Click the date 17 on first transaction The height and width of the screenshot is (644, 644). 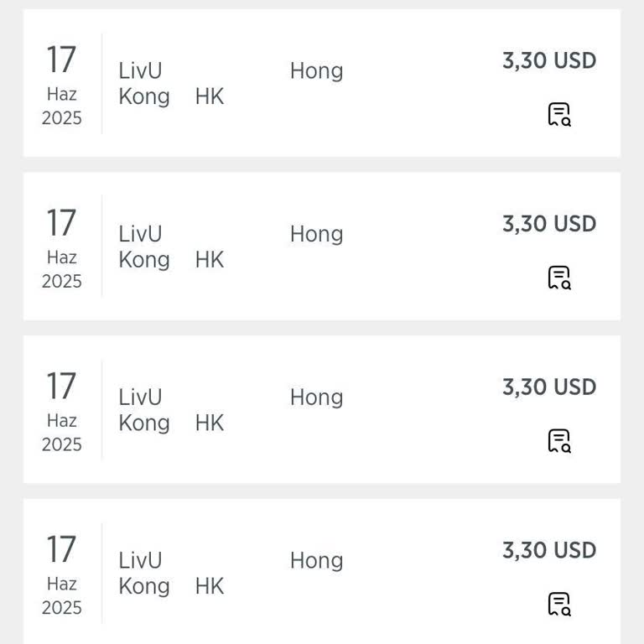click(61, 61)
